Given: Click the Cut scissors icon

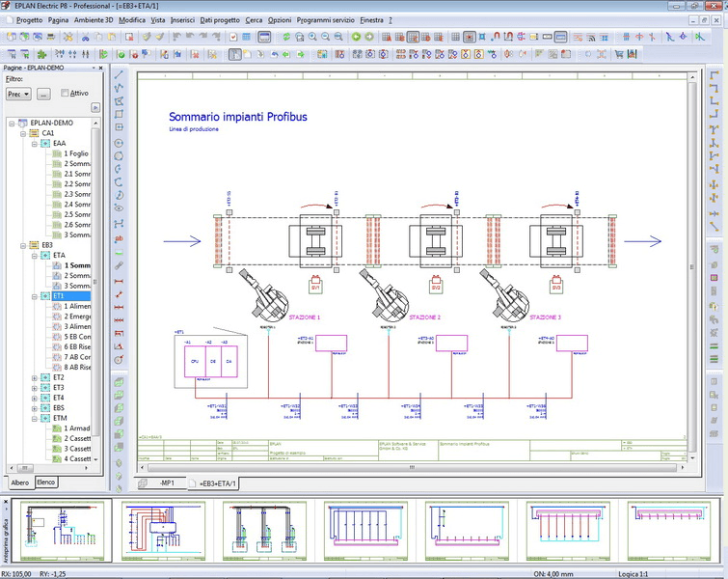Looking at the screenshot, I should click(x=86, y=37).
